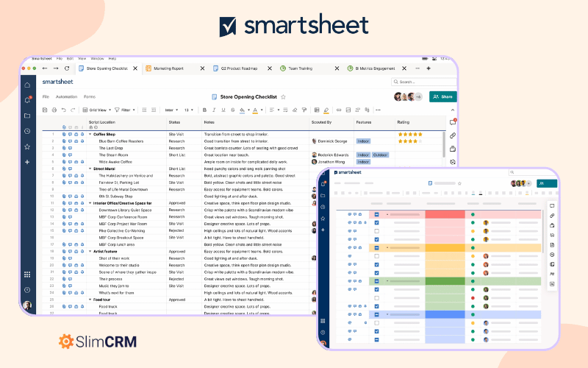Open the Window menu in macOS menu bar

[x=97, y=59]
